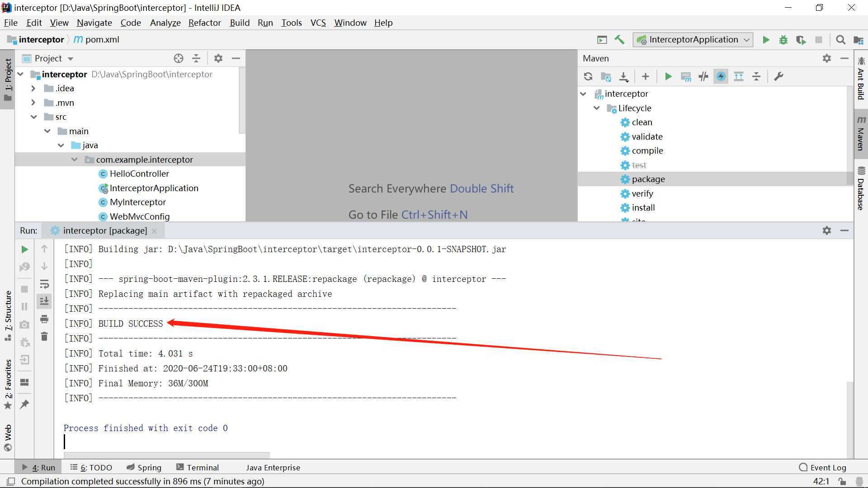Click Generate sources and update folders icon
Image resolution: width=868 pixels, height=488 pixels.
[x=606, y=76]
